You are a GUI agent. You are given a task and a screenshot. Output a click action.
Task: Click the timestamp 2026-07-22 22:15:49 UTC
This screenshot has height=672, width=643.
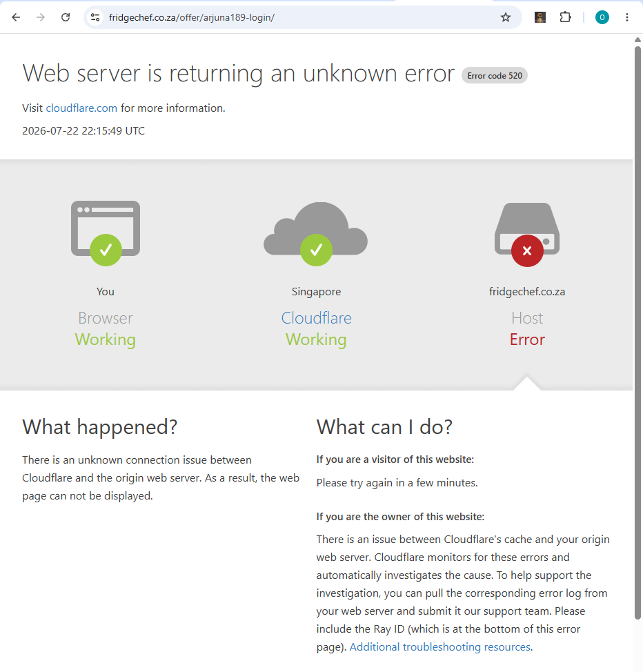(83, 130)
